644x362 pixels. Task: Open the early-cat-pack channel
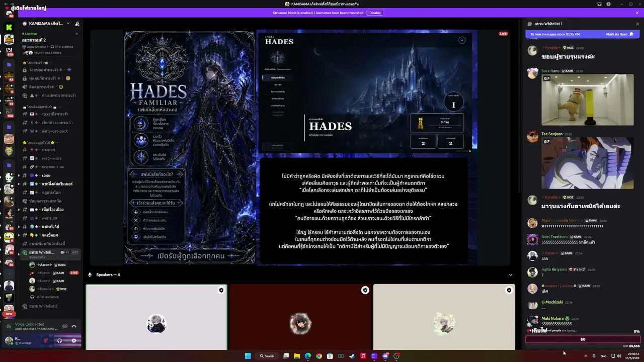point(50,131)
